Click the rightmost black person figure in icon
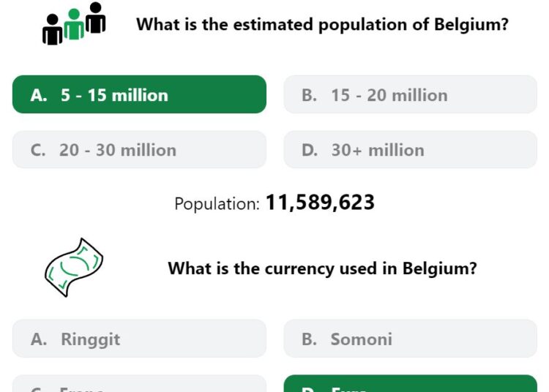This screenshot has width=549, height=392. (x=96, y=18)
